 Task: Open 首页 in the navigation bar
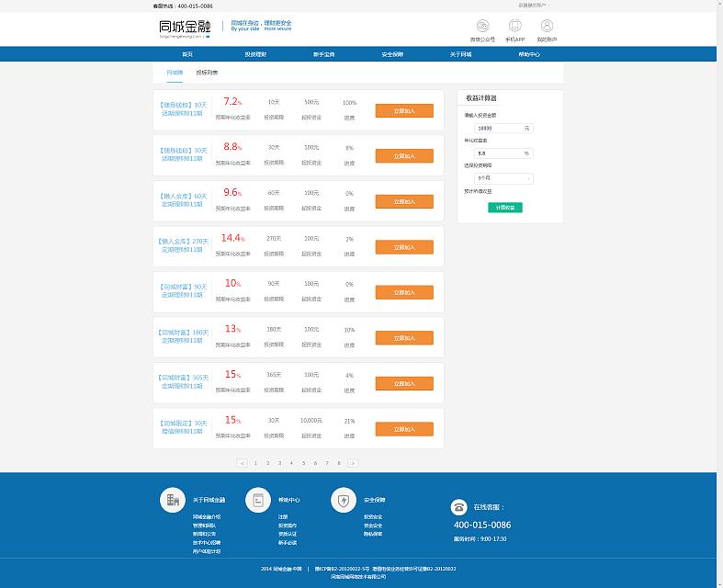[187, 54]
